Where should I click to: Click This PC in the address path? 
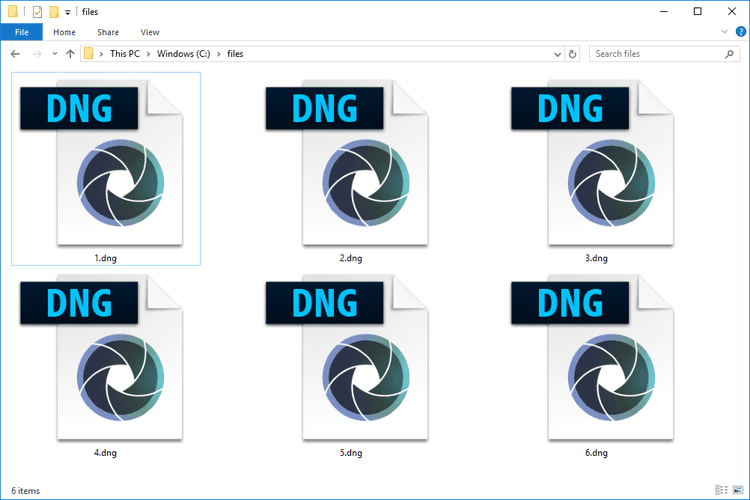[x=125, y=54]
